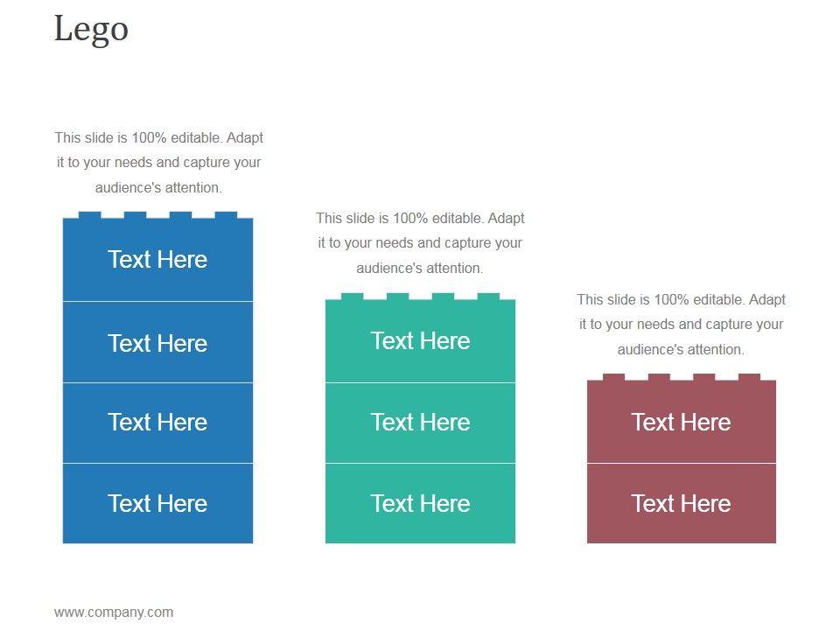
Task: Click the leftmost stud atop the blue column
Action: tap(89, 215)
